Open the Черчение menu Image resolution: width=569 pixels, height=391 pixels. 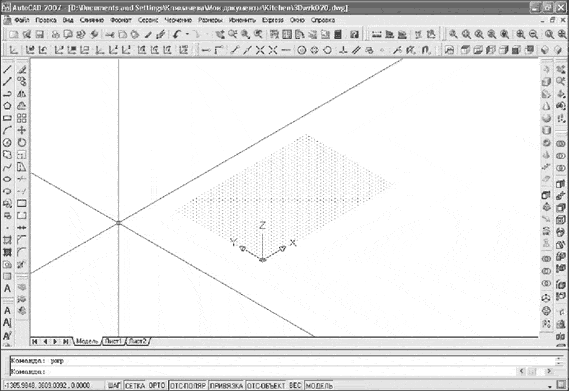click(178, 20)
